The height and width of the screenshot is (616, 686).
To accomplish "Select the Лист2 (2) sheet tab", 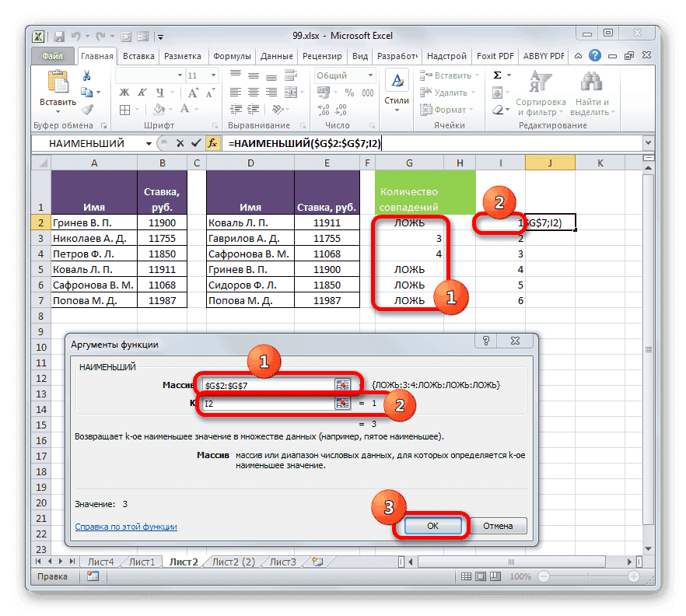I will [233, 561].
